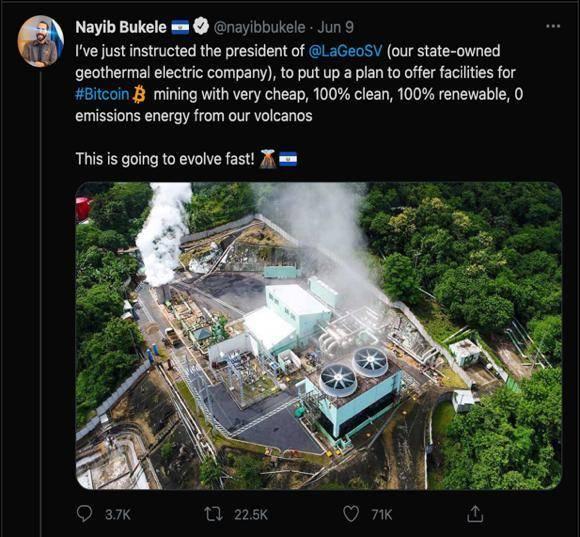Click flag emoji next to volcano emoji
Image resolution: width=580 pixels, height=537 pixels.
tap(288, 159)
